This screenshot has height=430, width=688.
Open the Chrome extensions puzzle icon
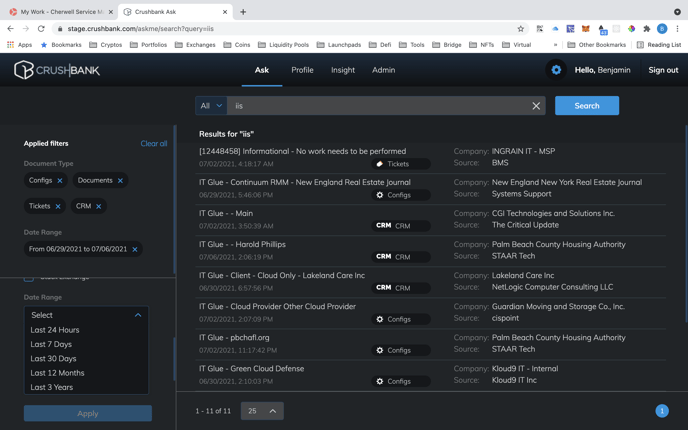(646, 29)
